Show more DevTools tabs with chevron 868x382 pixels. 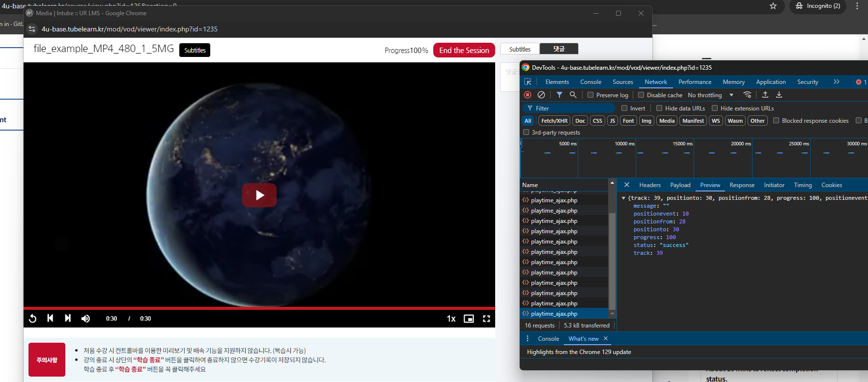[836, 82]
